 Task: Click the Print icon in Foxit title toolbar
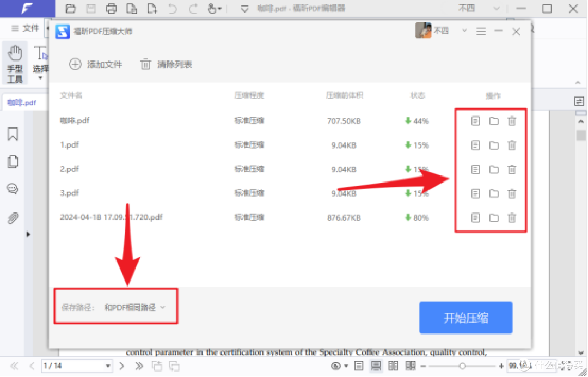coord(111,8)
